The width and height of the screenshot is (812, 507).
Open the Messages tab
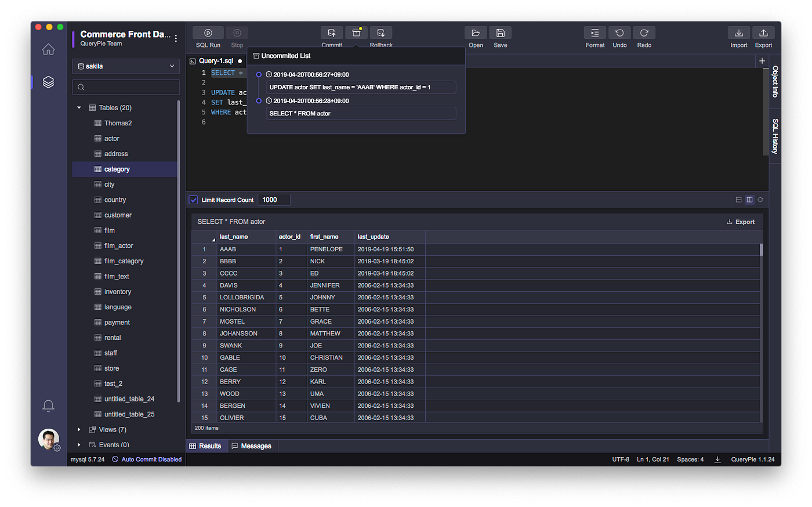click(252, 446)
